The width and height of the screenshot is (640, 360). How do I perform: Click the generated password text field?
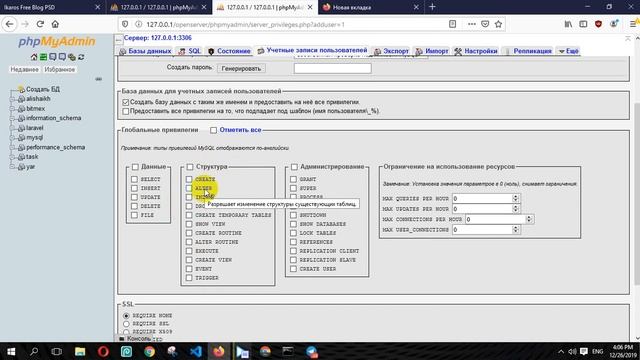[333, 68]
